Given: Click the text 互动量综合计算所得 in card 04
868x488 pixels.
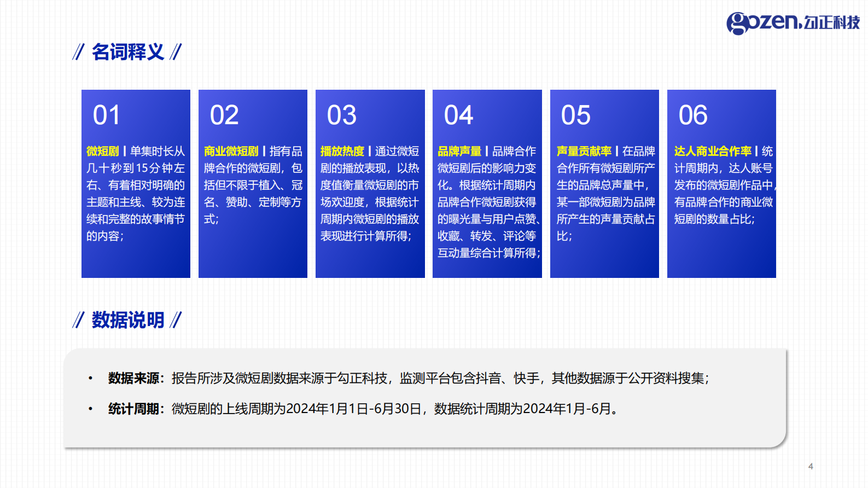Looking at the screenshot, I should [x=486, y=253].
